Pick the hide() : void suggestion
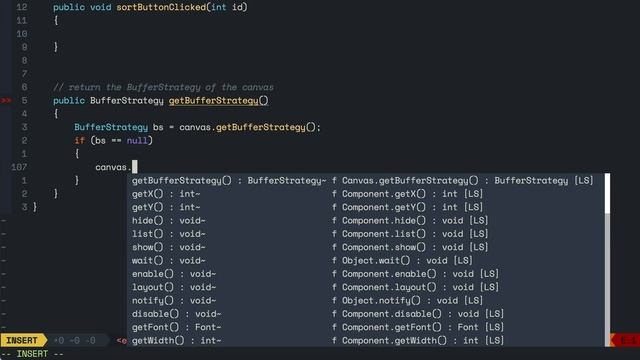Image resolution: width=640 pixels, height=360 pixels. coord(366,220)
